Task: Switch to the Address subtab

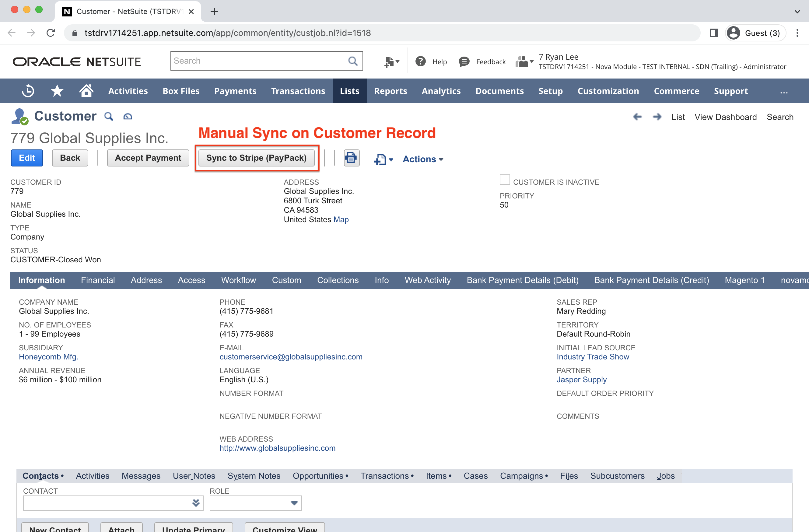Action: 146,280
